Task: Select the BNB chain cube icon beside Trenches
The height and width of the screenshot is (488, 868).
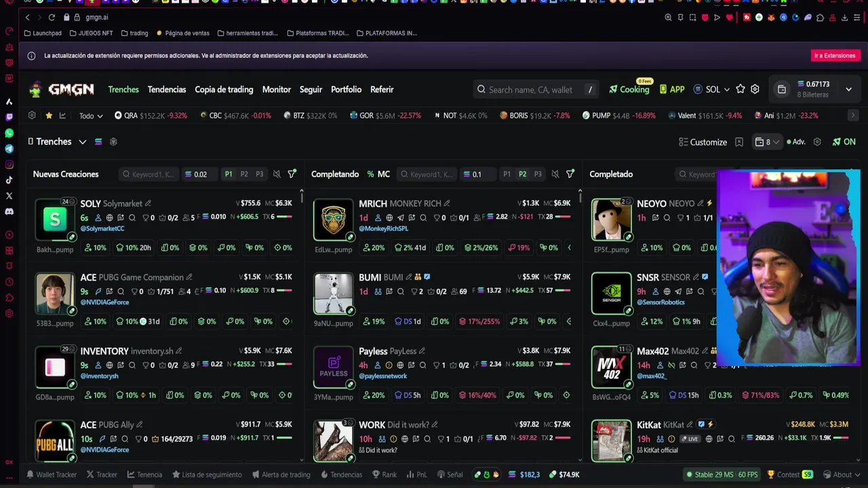Action: (113, 142)
